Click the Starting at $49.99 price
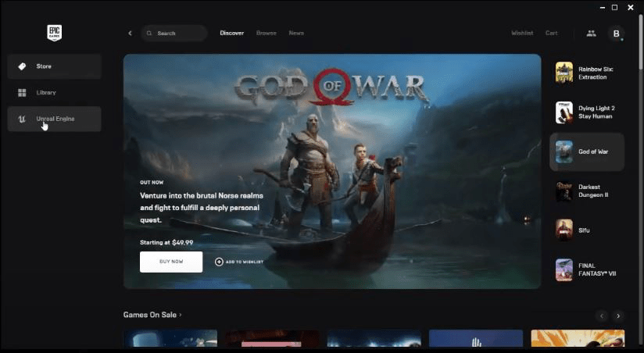 (166, 243)
